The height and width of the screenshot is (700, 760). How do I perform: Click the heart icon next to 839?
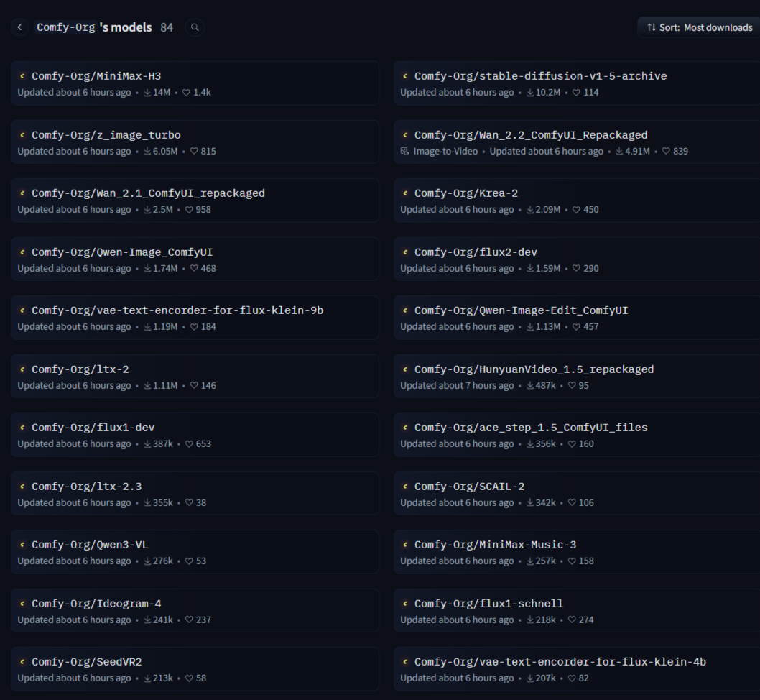(x=666, y=151)
